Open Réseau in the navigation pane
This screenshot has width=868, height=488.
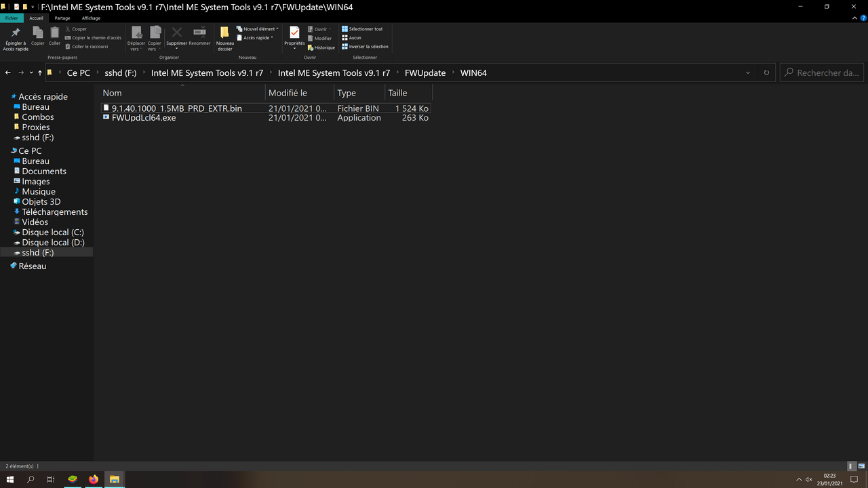[x=33, y=266]
